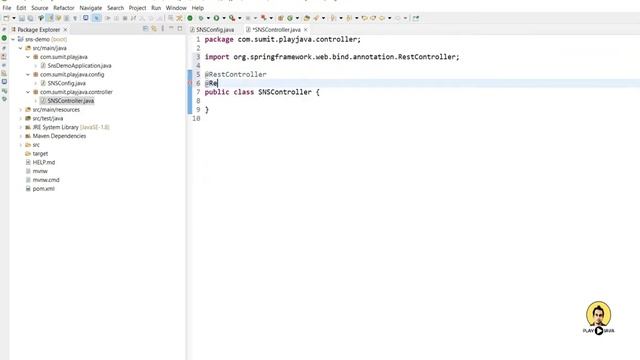The height and width of the screenshot is (360, 640).
Task: Collapse the sns-demo project node
Action: tap(13, 39)
